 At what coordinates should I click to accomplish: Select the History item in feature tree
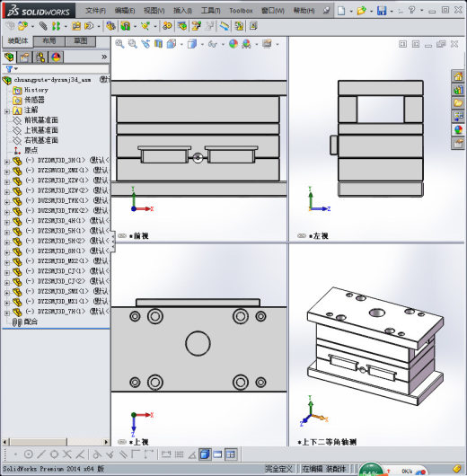(x=36, y=90)
